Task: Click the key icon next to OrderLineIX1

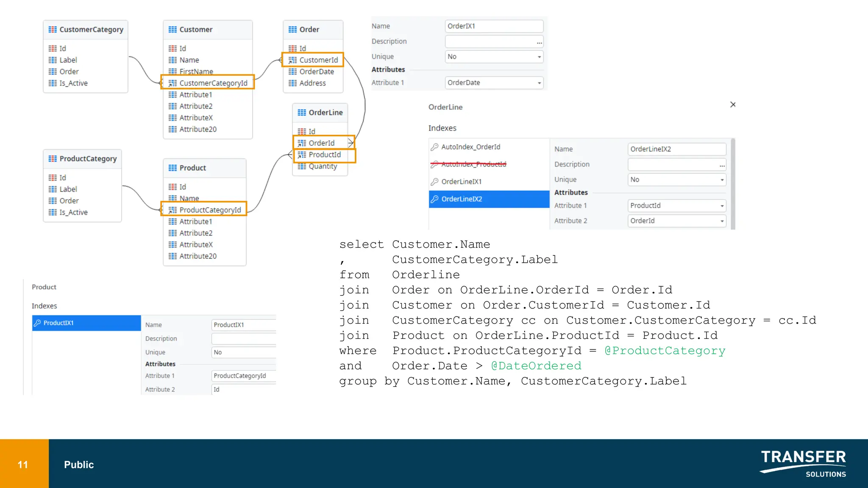Action: pyautogui.click(x=434, y=182)
